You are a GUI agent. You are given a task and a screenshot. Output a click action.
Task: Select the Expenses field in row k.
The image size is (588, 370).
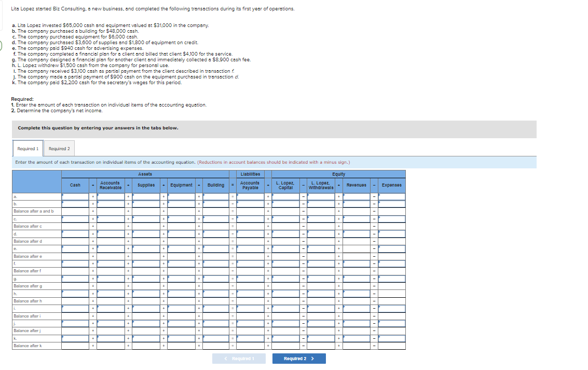pos(391,338)
